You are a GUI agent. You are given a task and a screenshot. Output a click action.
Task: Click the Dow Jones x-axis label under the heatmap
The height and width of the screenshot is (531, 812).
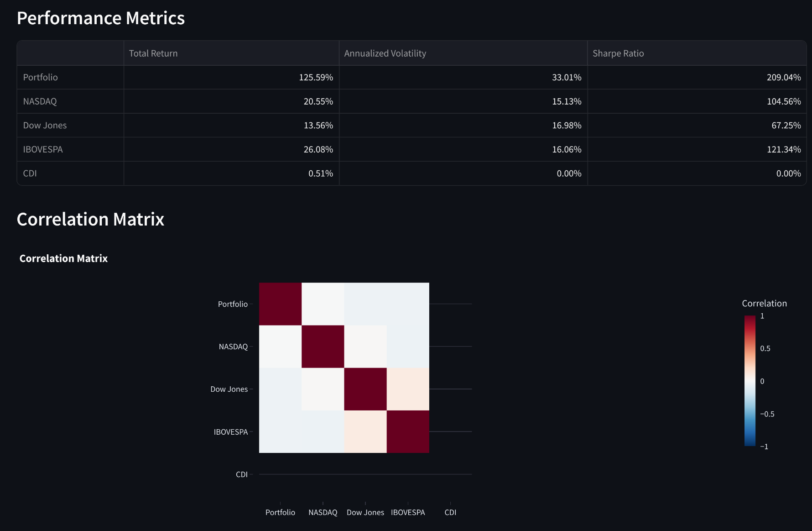[365, 512]
